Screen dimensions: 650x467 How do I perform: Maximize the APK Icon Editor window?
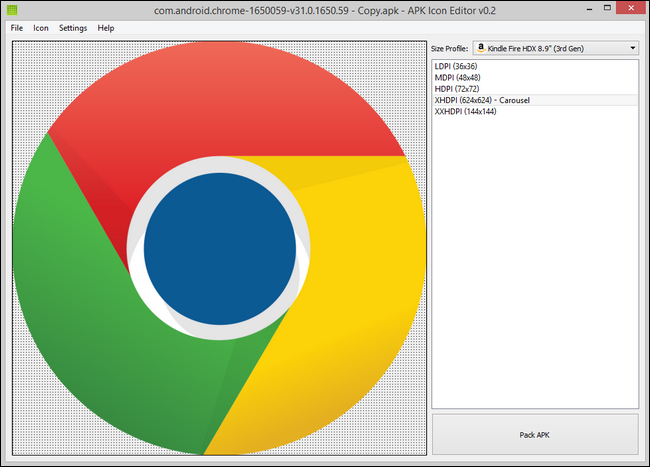607,8
